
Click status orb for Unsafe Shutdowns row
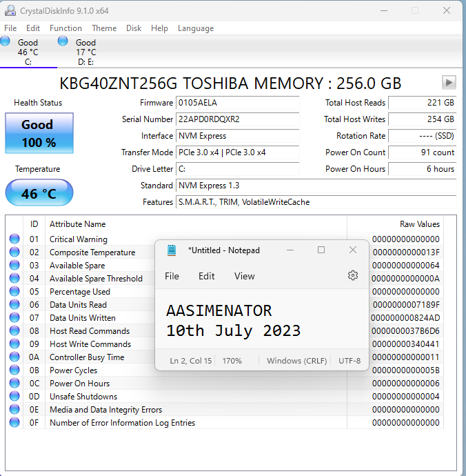click(14, 396)
